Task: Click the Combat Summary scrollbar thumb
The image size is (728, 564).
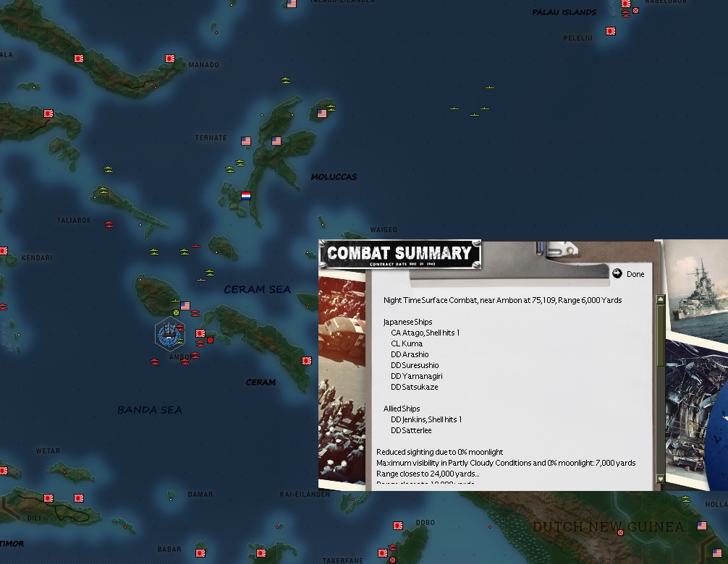Action: [x=660, y=335]
